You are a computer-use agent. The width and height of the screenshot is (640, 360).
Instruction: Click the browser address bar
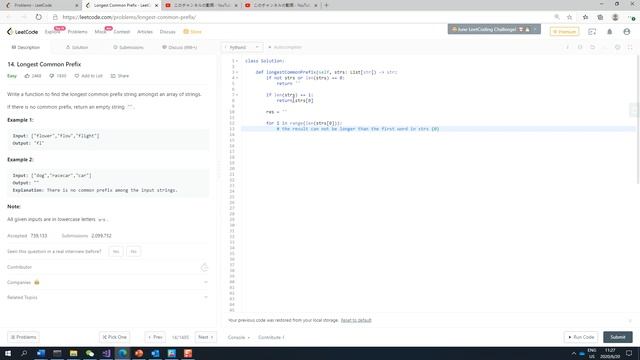coord(302,17)
